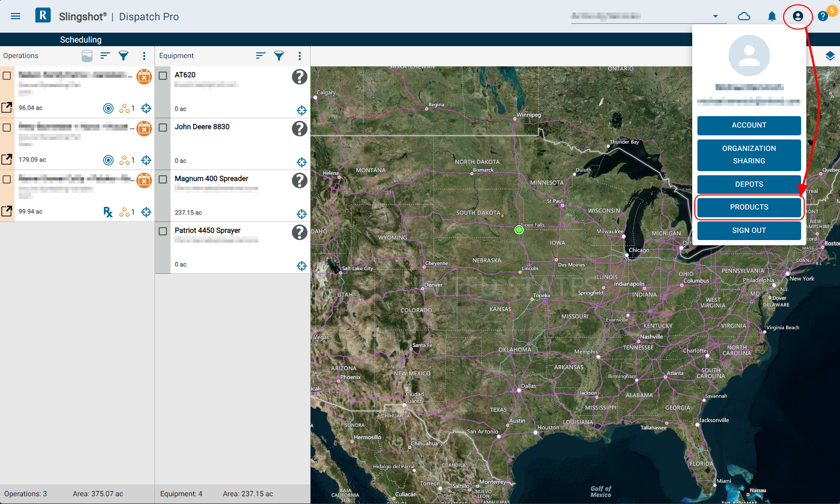Click the green marker near Sioux Falls
The width and height of the screenshot is (840, 504).
(519, 230)
